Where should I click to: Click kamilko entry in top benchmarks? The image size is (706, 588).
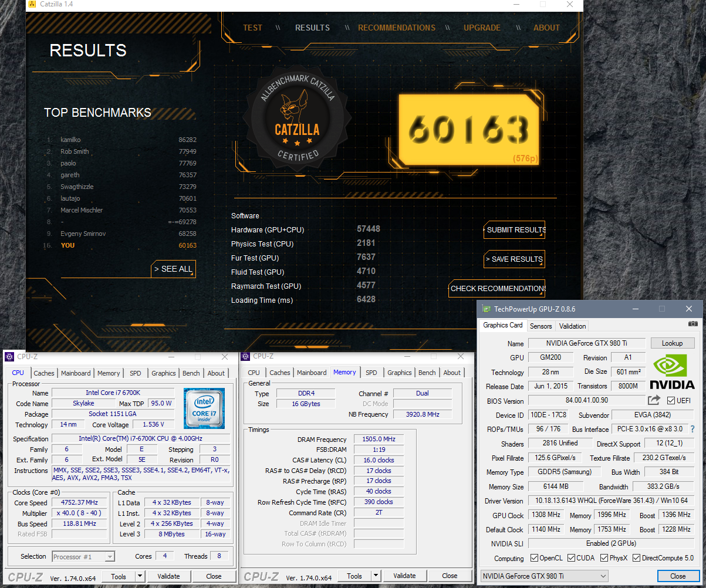click(121, 140)
